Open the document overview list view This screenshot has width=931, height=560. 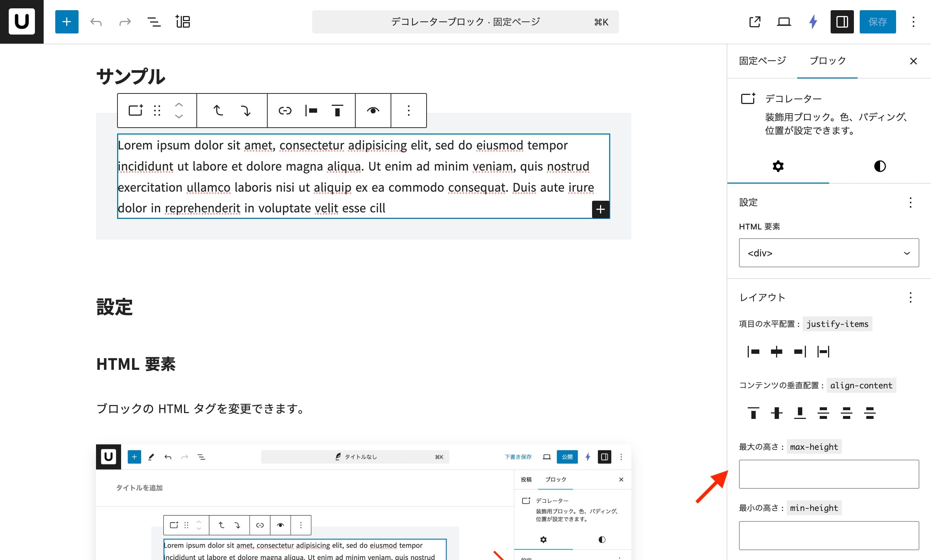pyautogui.click(x=153, y=21)
